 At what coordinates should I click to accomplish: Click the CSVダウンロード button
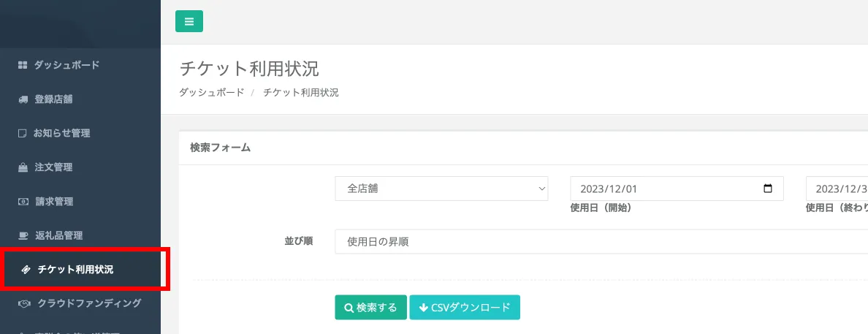coord(465,308)
